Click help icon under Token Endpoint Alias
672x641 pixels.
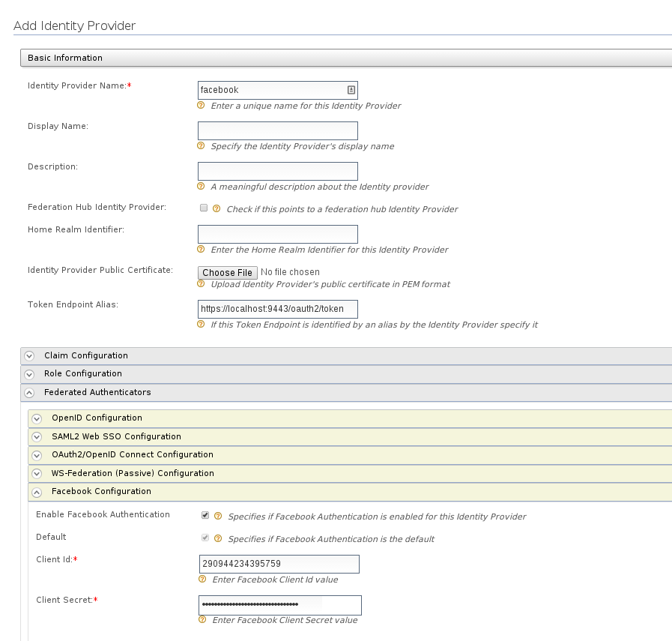[201, 324]
